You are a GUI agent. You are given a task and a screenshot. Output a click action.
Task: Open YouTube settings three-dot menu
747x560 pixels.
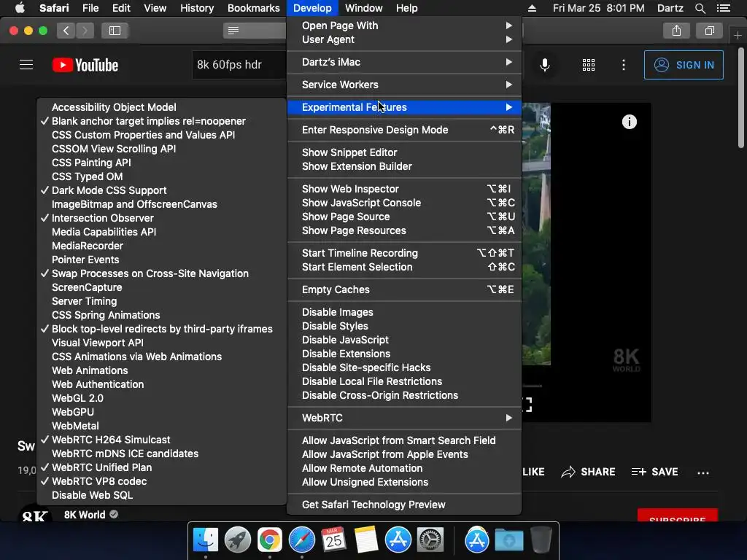pos(624,65)
